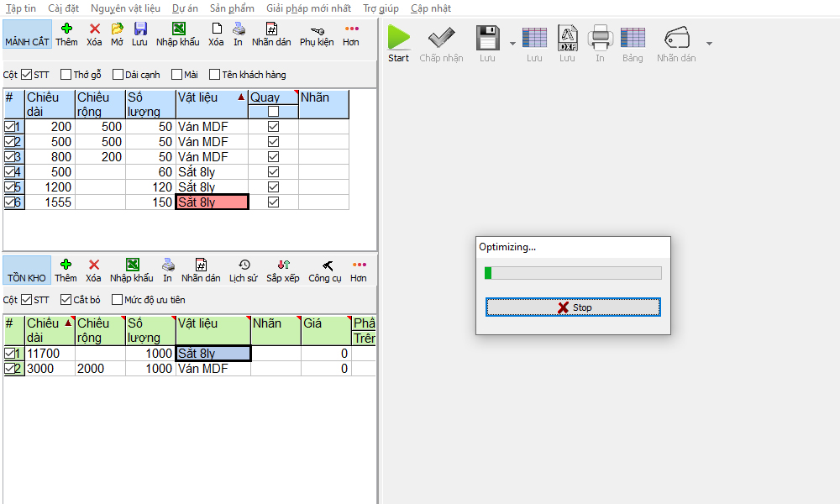Toggle the Tên khách hàng checkbox

[215, 75]
